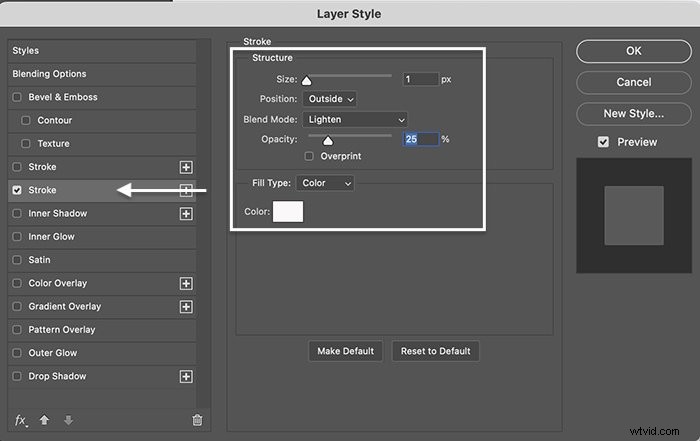Click the Size px input field
Image resolution: width=700 pixels, height=441 pixels.
[x=421, y=79]
